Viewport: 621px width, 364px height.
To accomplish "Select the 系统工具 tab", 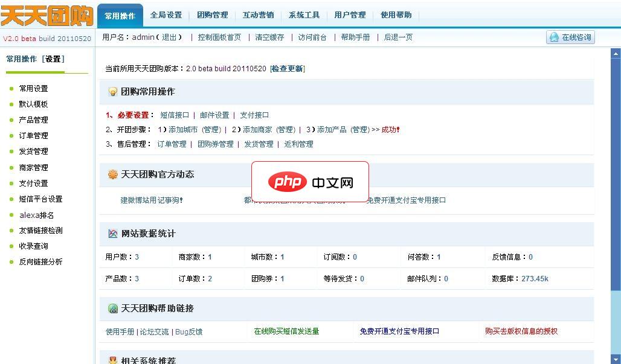I will point(304,15).
